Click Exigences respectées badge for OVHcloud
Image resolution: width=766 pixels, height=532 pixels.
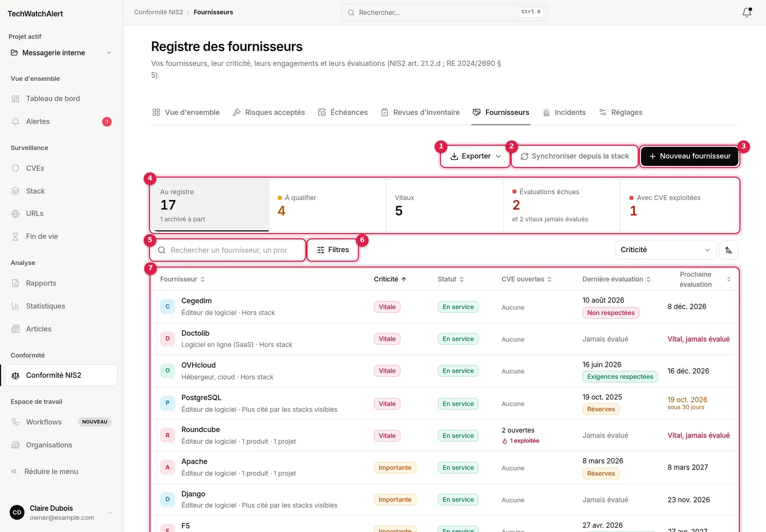coord(620,377)
